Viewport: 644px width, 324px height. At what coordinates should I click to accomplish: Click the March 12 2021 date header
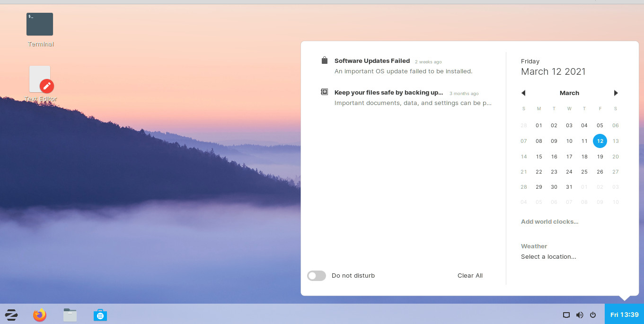pos(553,71)
